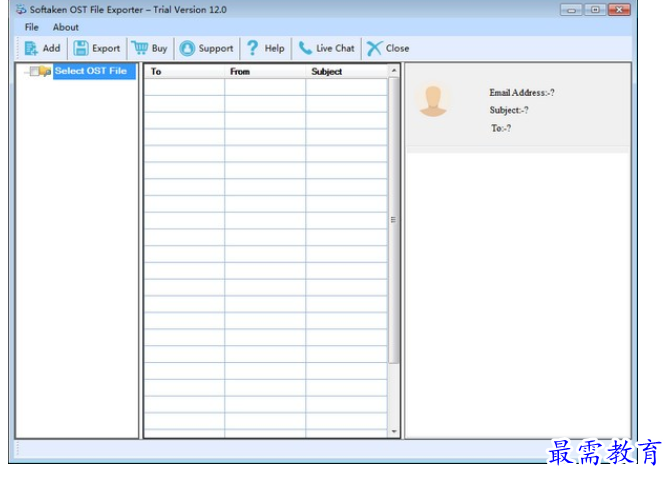Click the Buy shopping cart icon
The height and width of the screenshot is (484, 670).
140,48
